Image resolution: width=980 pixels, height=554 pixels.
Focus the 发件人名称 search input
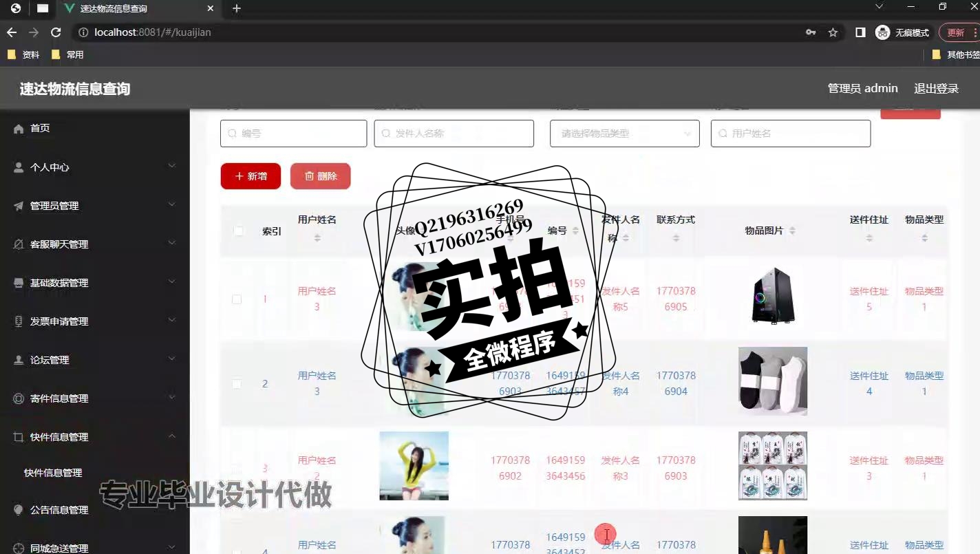[454, 134]
